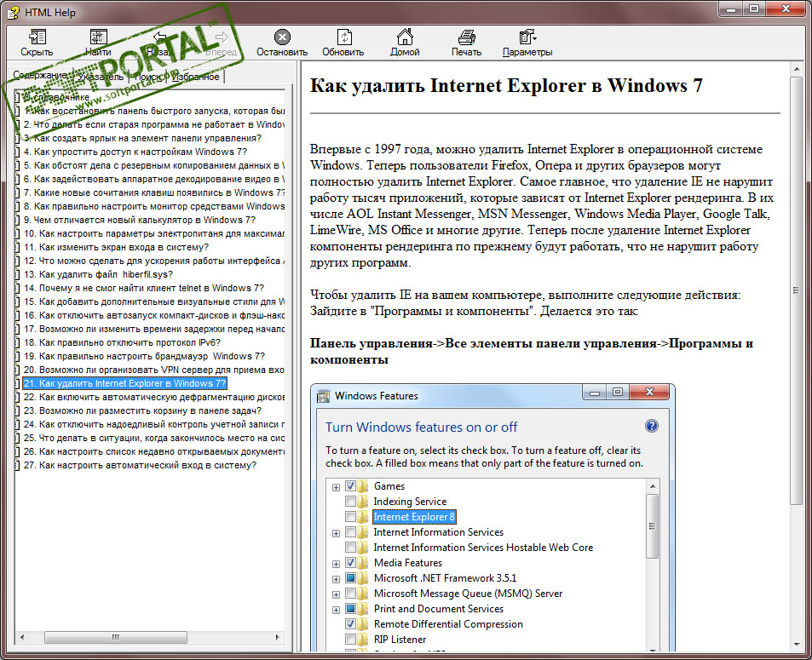Uncheck the Games checkbox
Screen dimensions: 812x660
(x=350, y=486)
